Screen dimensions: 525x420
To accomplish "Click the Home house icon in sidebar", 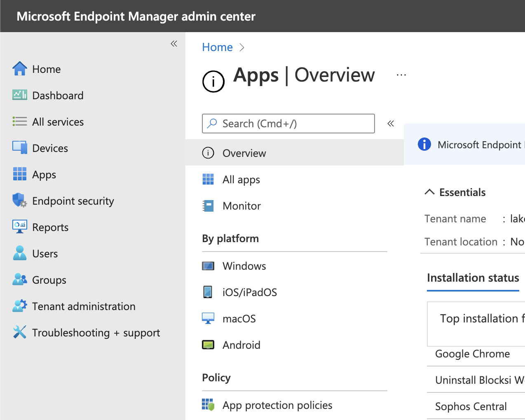I will [20, 69].
